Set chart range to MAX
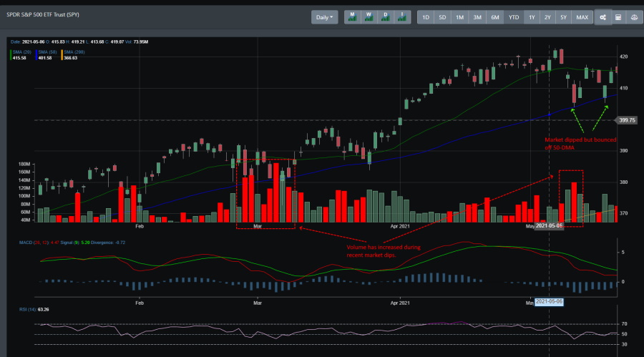This screenshot has width=644, height=357. (x=582, y=17)
